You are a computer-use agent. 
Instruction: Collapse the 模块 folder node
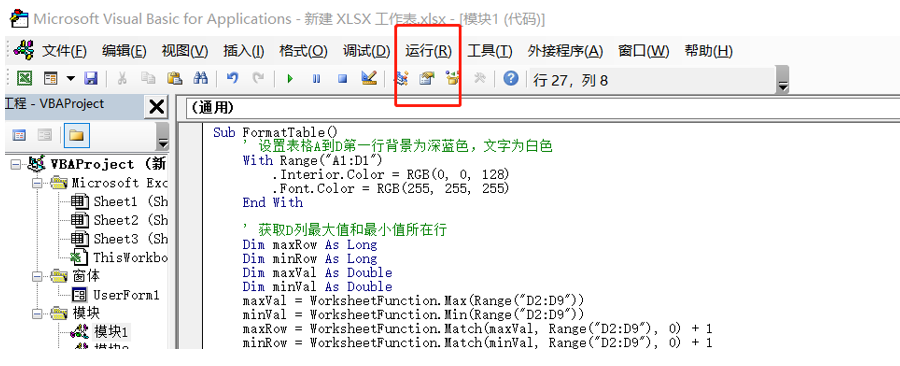[x=38, y=313]
